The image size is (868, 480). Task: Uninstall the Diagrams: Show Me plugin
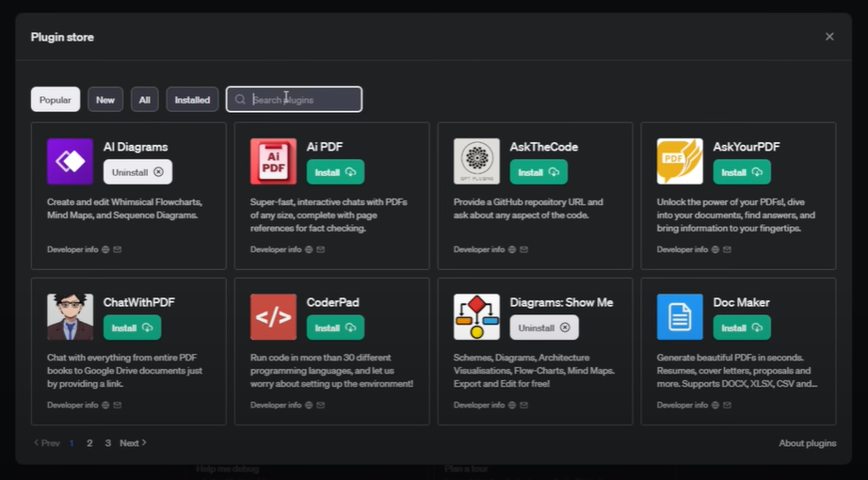coord(544,328)
